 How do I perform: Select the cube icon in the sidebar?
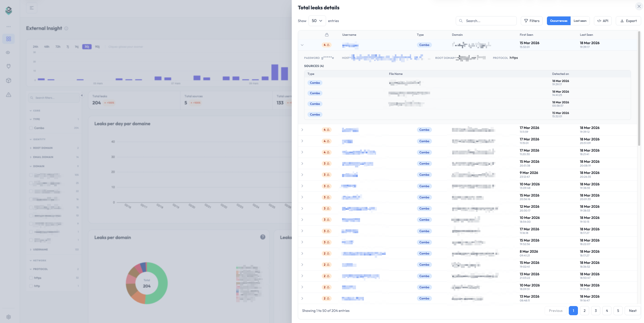click(8, 80)
